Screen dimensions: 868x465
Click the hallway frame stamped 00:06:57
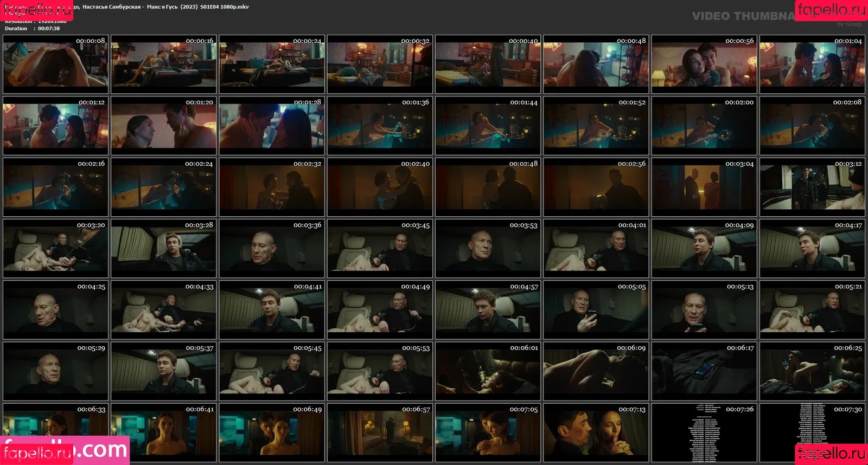380,432
